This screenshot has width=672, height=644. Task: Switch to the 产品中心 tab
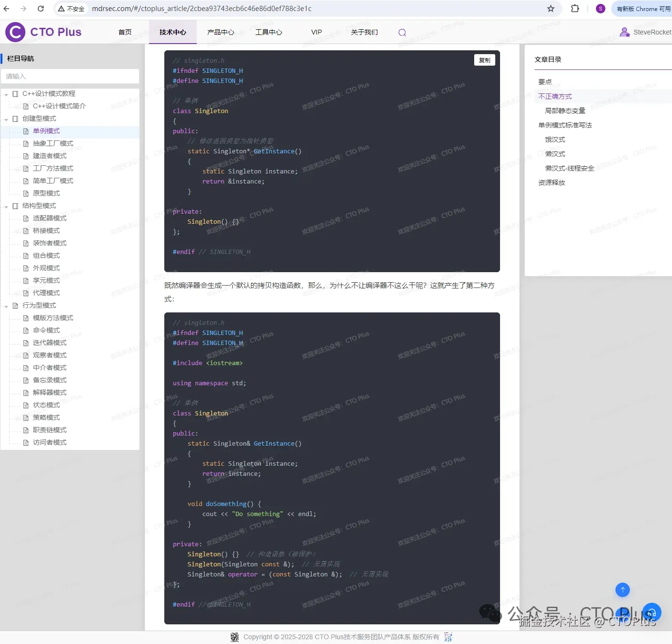(x=220, y=32)
